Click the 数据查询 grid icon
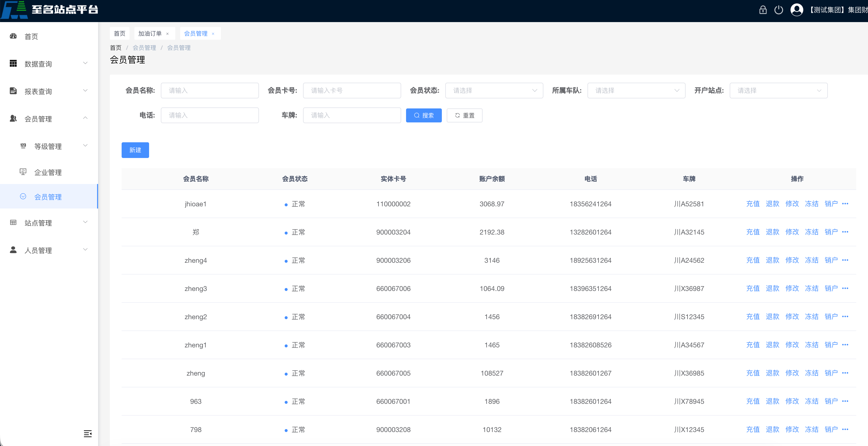 coord(13,63)
